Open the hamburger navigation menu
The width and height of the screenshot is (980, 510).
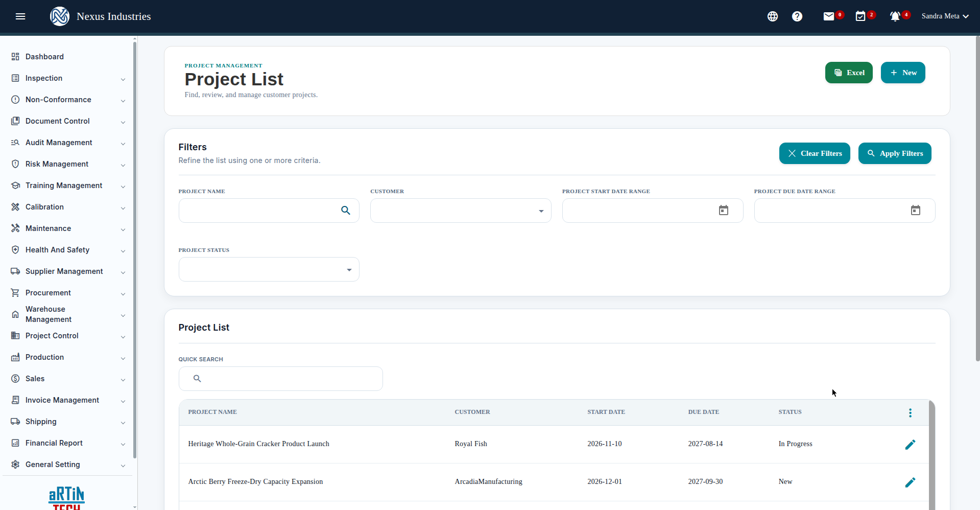tap(20, 16)
